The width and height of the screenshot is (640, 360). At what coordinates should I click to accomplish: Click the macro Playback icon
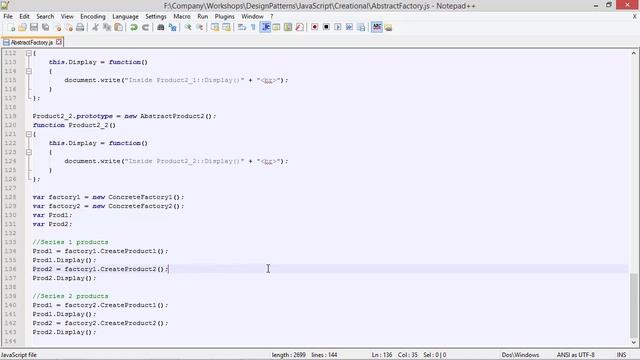338,27
